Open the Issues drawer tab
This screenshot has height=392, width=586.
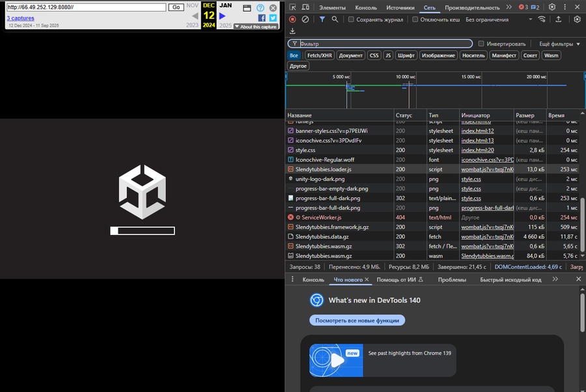click(452, 279)
